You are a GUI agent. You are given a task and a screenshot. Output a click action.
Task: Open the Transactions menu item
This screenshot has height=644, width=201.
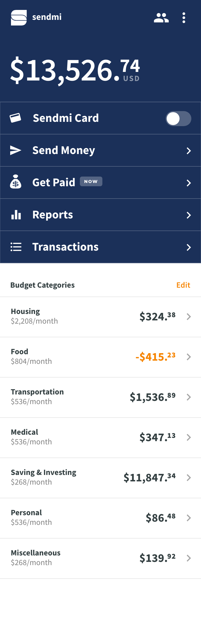tap(100, 247)
